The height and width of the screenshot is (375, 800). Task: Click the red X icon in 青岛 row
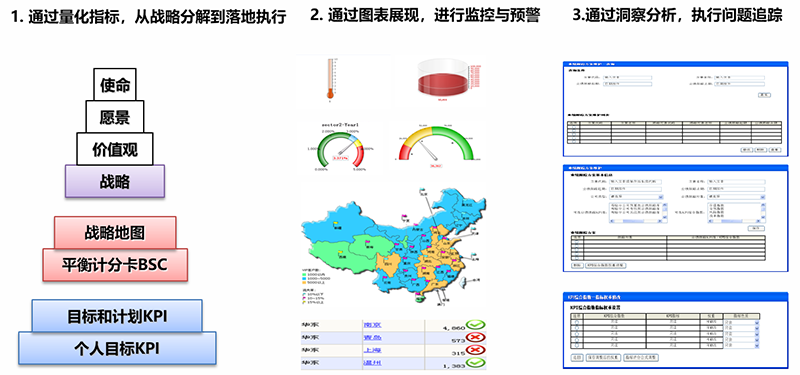pos(476,337)
